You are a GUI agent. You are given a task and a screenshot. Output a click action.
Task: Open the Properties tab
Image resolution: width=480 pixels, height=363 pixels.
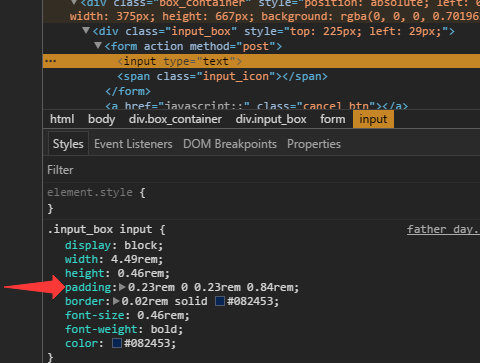pyautogui.click(x=314, y=144)
